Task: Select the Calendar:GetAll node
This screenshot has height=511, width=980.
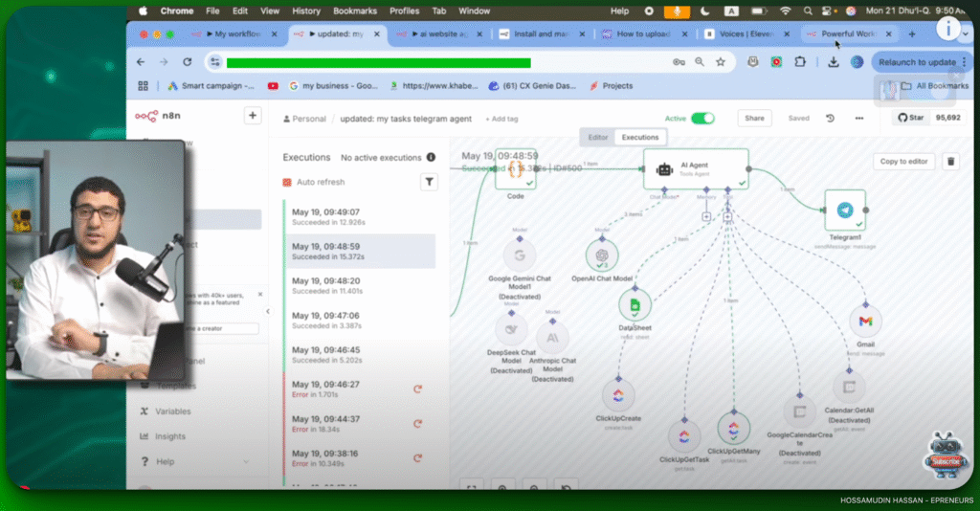Action: [849, 388]
